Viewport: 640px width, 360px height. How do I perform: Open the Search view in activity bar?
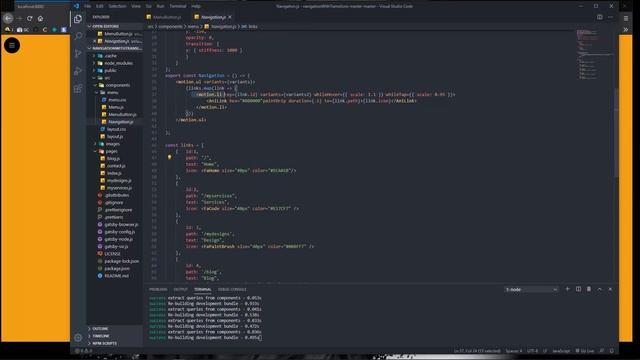click(78, 36)
